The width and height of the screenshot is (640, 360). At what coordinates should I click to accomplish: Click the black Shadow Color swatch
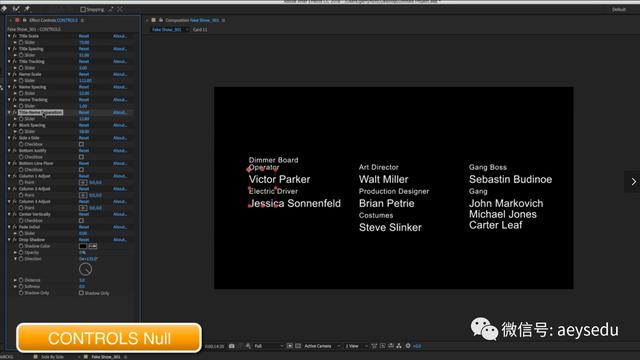click(83, 246)
